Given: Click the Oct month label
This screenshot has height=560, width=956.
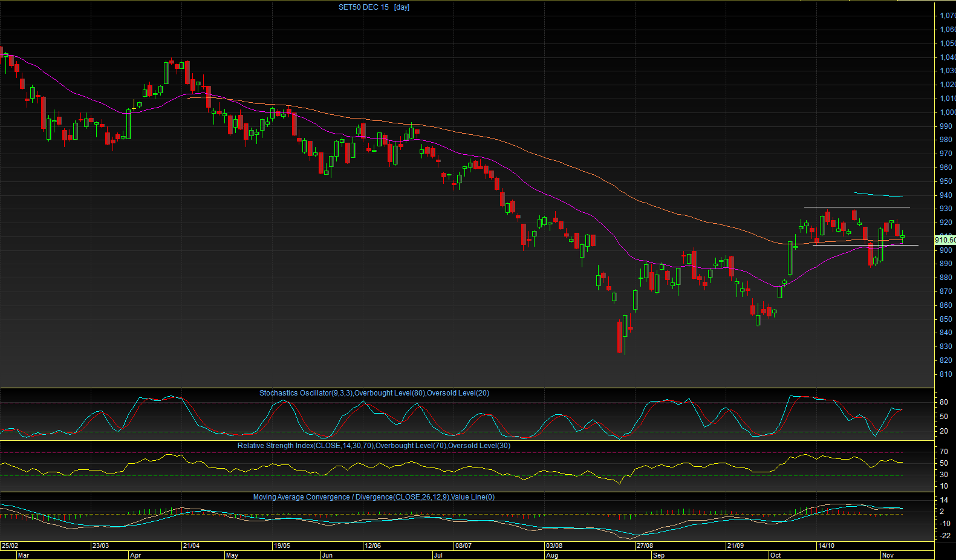Looking at the screenshot, I should [x=775, y=555].
